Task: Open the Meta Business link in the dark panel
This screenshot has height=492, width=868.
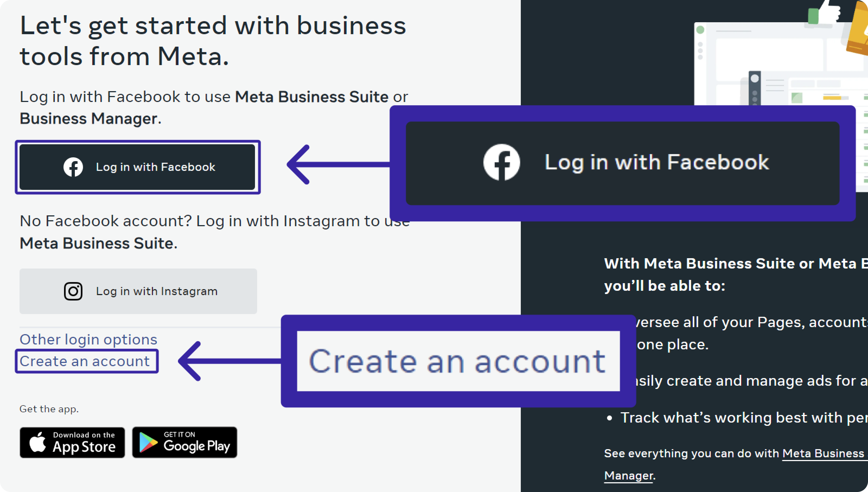Action: click(825, 453)
